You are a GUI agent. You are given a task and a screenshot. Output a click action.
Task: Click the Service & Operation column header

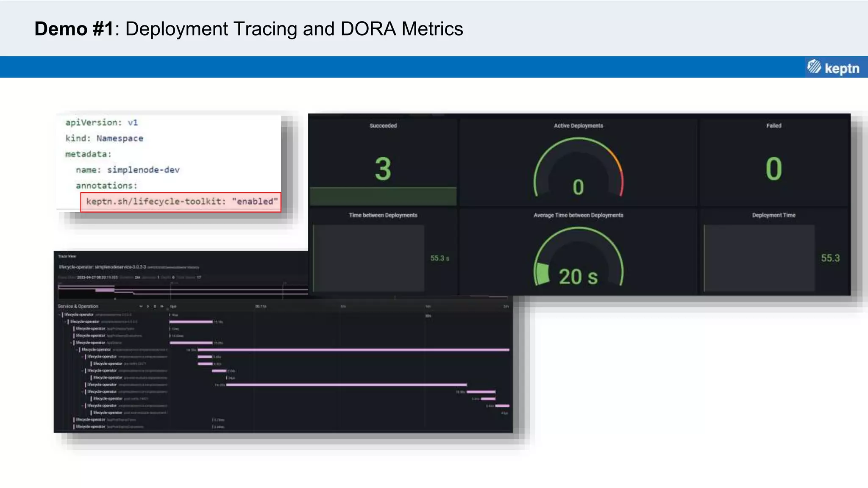coord(78,306)
